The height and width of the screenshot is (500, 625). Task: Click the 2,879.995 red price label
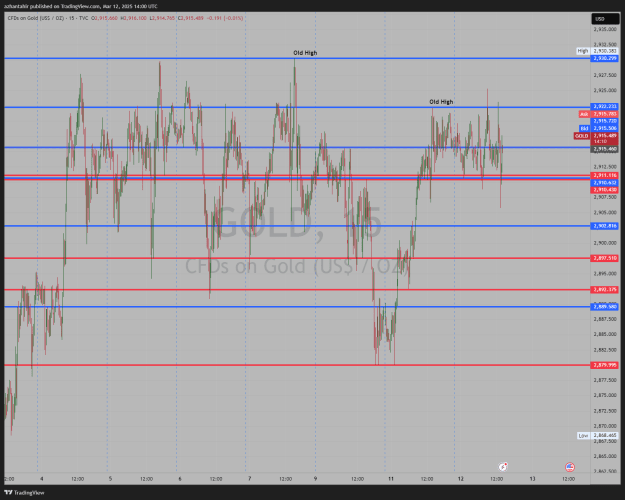[x=605, y=365]
